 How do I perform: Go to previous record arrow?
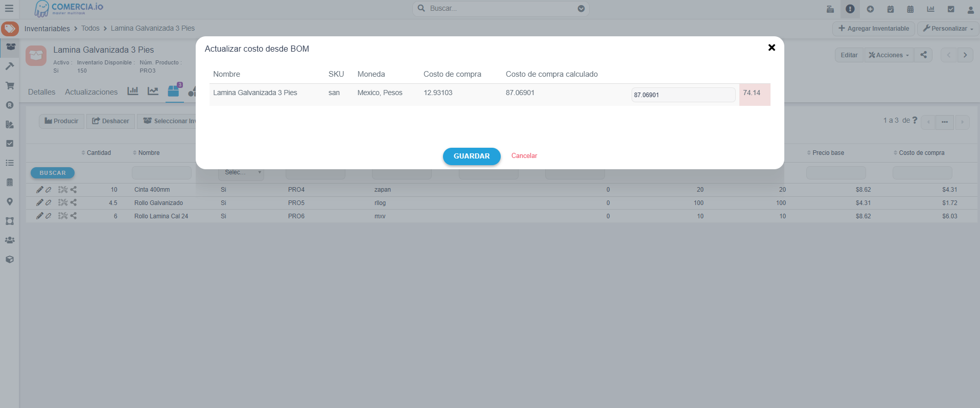point(949,55)
